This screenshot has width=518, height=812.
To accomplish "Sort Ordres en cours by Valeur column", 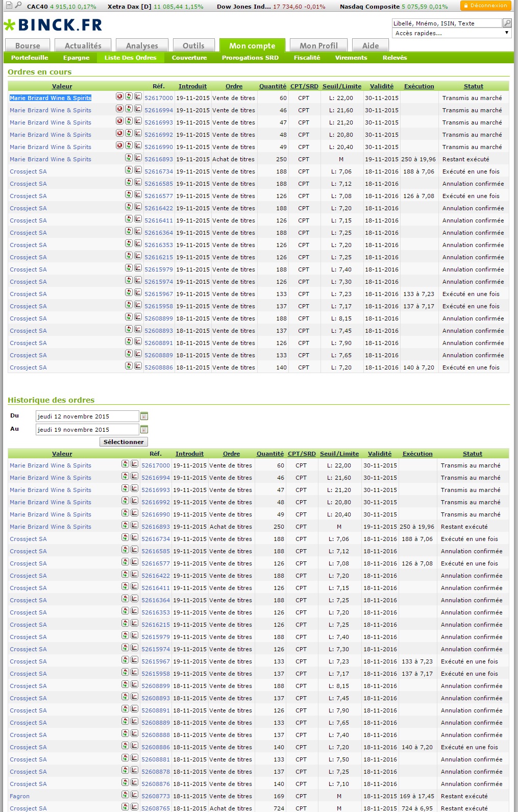I will (62, 86).
